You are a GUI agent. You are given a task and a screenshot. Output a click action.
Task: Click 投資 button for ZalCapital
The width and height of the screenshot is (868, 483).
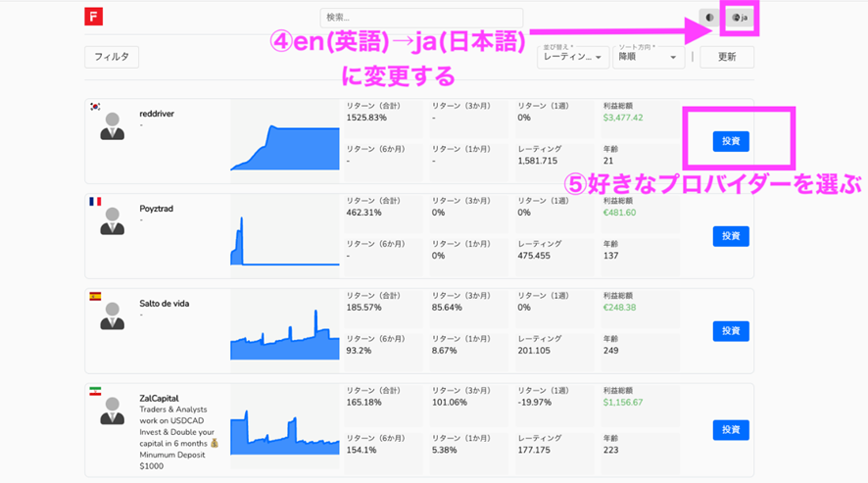tap(731, 429)
